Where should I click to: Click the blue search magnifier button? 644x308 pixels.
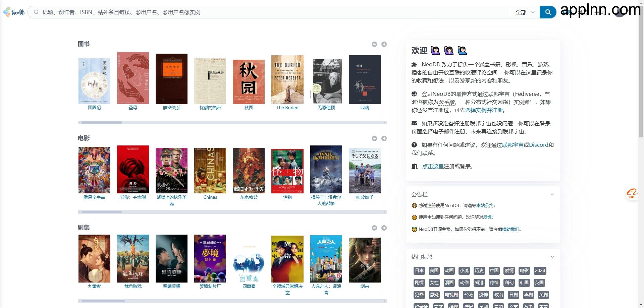click(x=548, y=12)
